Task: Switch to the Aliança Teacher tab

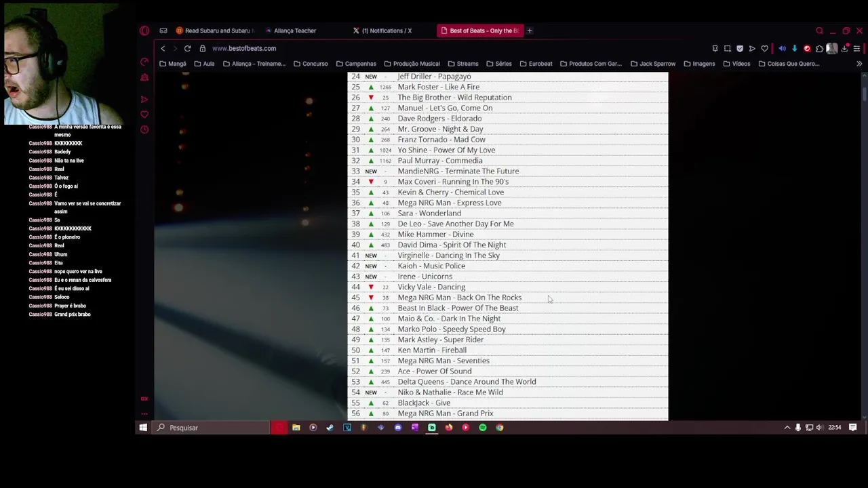Action: tap(292, 30)
